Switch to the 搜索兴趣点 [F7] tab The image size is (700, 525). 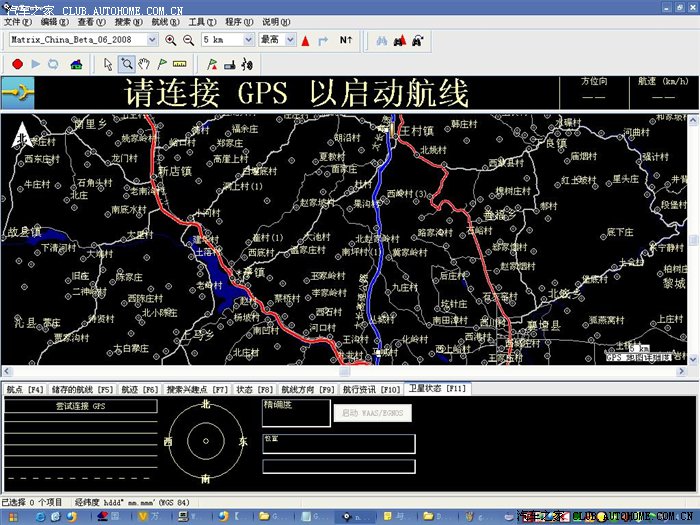coord(198,389)
